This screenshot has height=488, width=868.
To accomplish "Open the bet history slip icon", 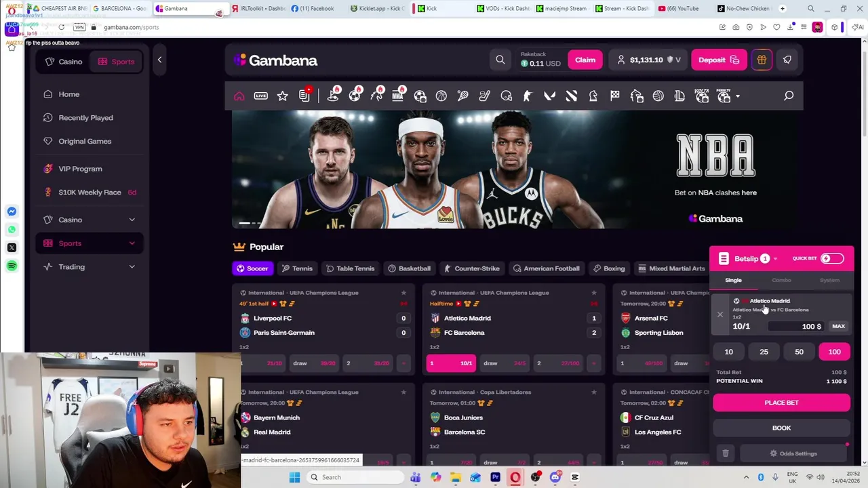I will tap(304, 96).
